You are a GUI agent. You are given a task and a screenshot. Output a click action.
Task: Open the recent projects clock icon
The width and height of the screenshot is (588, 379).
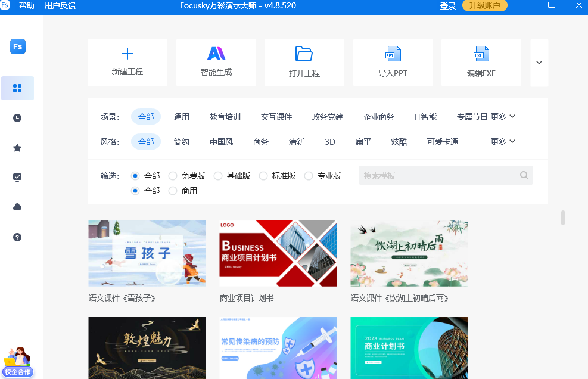[17, 117]
